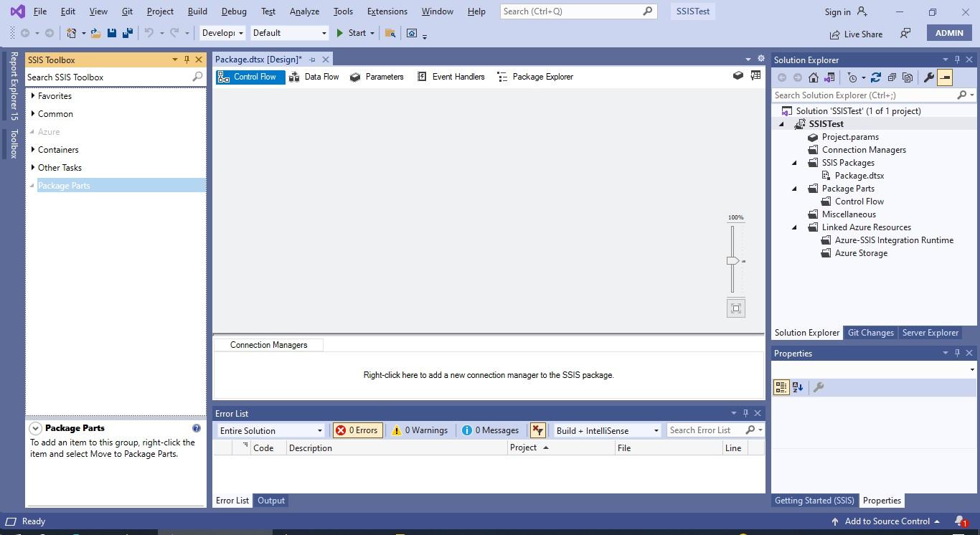Image resolution: width=980 pixels, height=535 pixels.
Task: Refresh the Solution Explorer
Action: pyautogui.click(x=875, y=77)
